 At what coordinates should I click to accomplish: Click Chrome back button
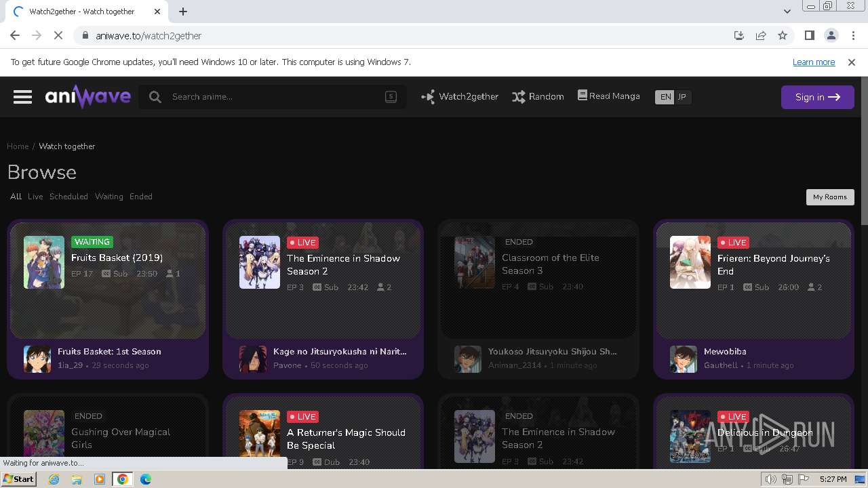[x=15, y=36]
